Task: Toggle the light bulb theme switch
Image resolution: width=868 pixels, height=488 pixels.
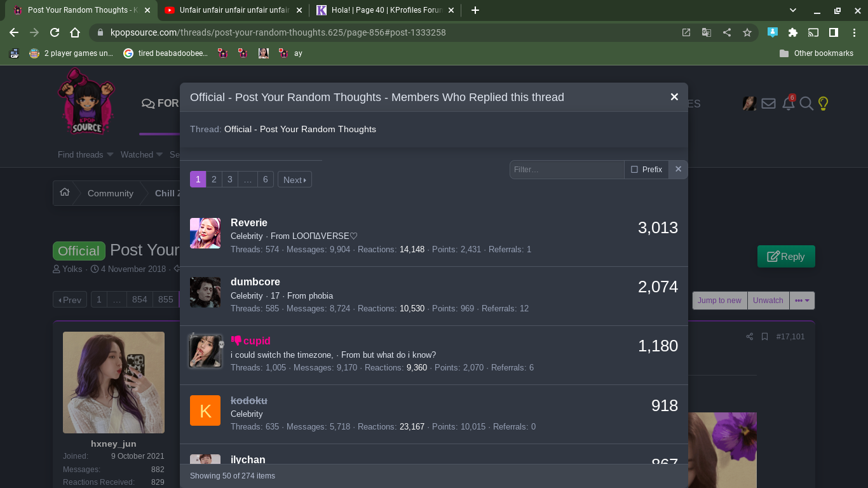Action: (824, 103)
